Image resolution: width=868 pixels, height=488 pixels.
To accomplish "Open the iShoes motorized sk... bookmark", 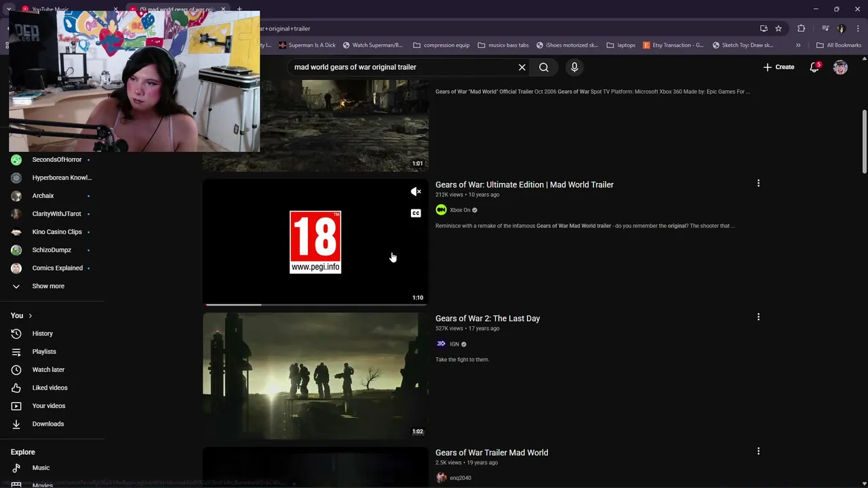I will (567, 45).
